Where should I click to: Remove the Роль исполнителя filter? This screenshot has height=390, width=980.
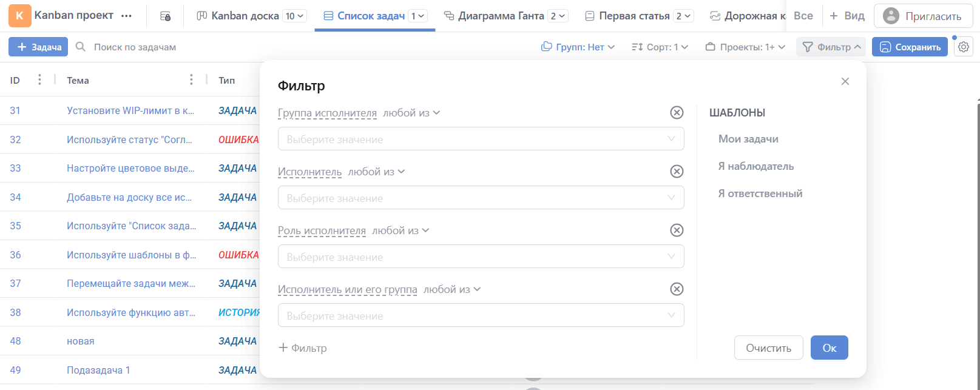point(677,230)
